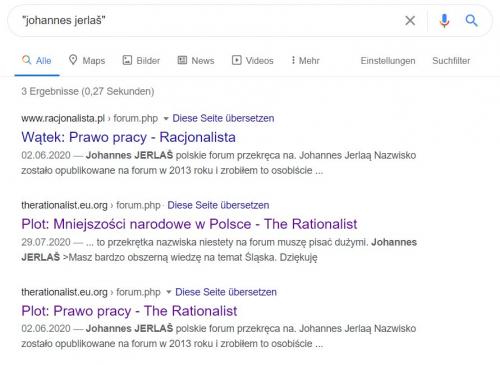
Task: Clear the search query with the X icon
Action: [410, 21]
